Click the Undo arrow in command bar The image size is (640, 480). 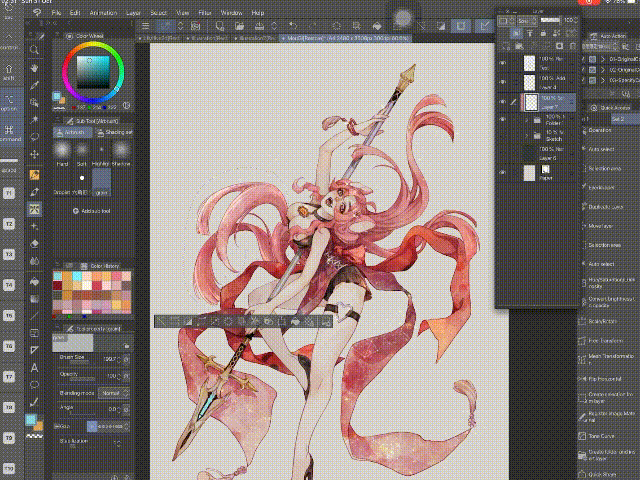(x=293, y=26)
